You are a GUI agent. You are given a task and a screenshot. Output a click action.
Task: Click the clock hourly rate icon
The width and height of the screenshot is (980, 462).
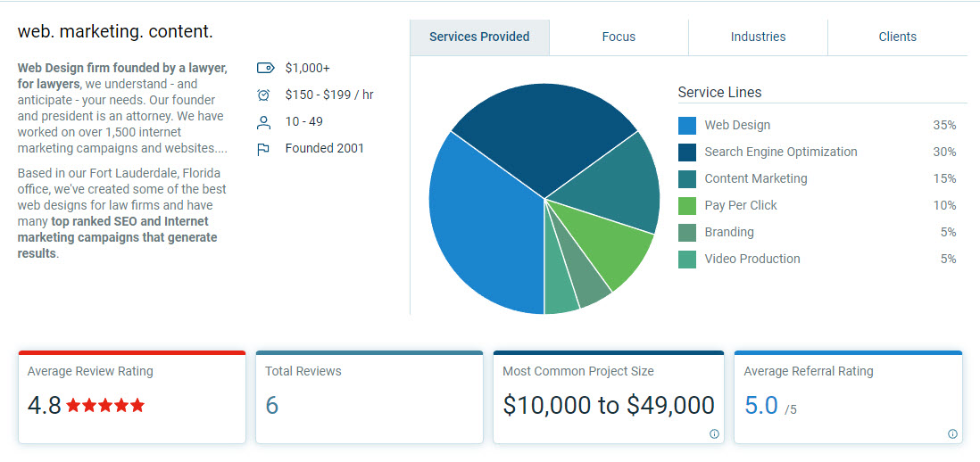[263, 95]
